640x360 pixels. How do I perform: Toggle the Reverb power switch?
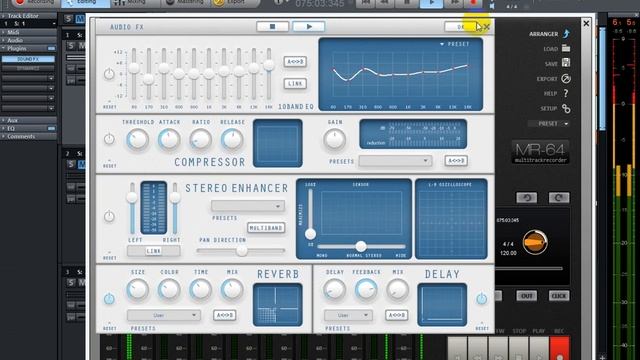coord(109,299)
